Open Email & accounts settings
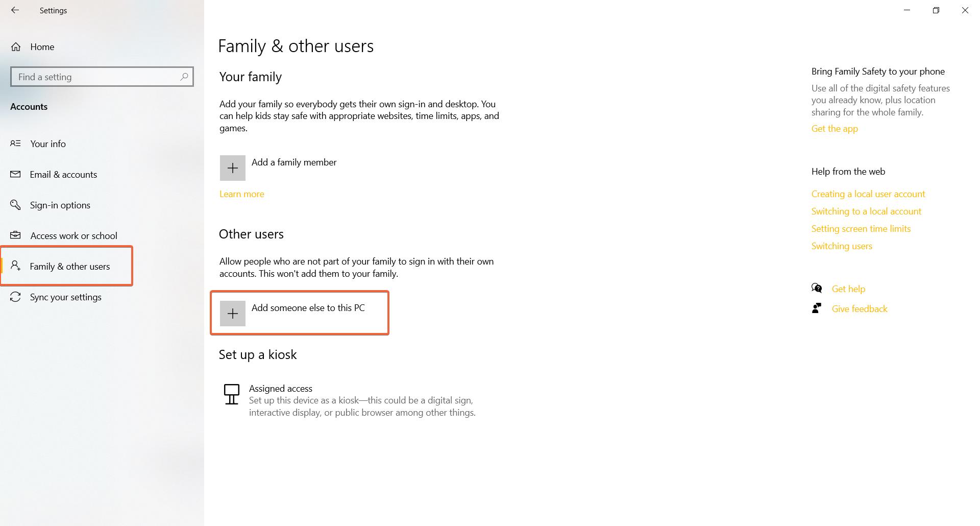 [63, 174]
